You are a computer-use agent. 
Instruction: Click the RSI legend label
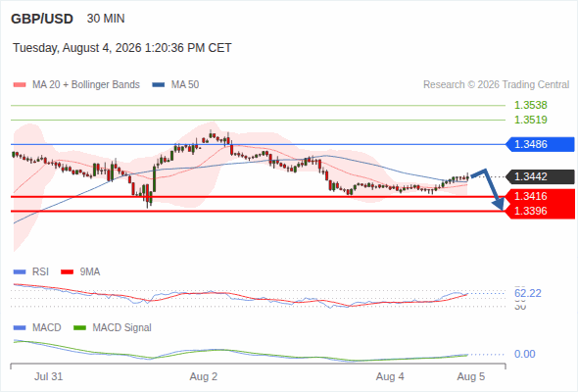pyautogui.click(x=40, y=272)
